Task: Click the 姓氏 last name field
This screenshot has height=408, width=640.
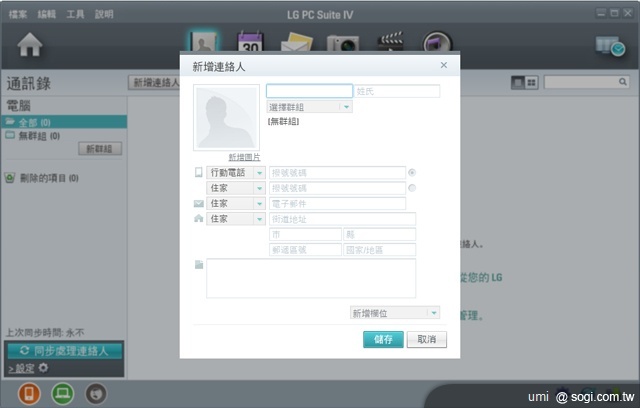Action: pyautogui.click(x=397, y=91)
